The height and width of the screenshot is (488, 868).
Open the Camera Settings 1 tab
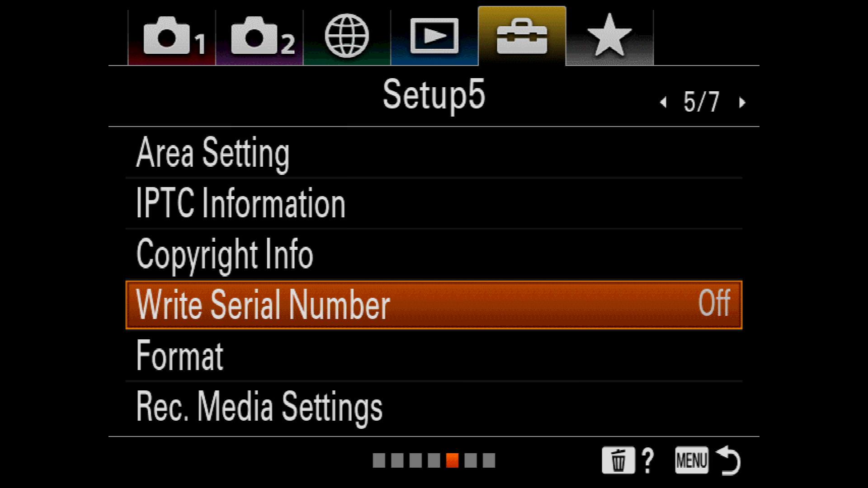point(172,37)
